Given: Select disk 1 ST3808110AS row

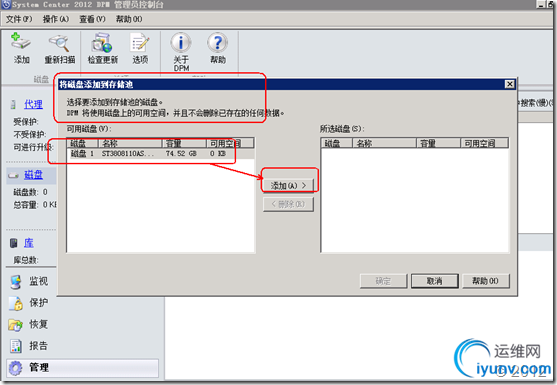Looking at the screenshot, I should click(160, 153).
